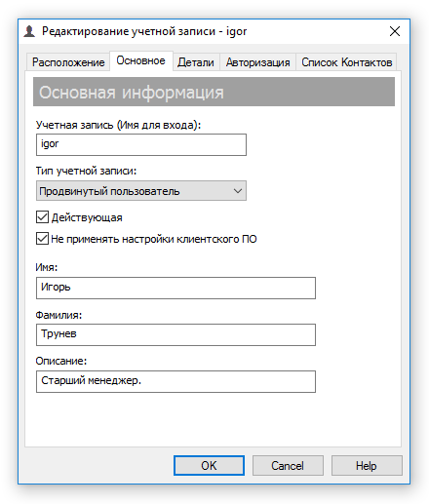Screen dimensions: 429x504
Task: Go to the Авторизация tab
Action: (257, 62)
